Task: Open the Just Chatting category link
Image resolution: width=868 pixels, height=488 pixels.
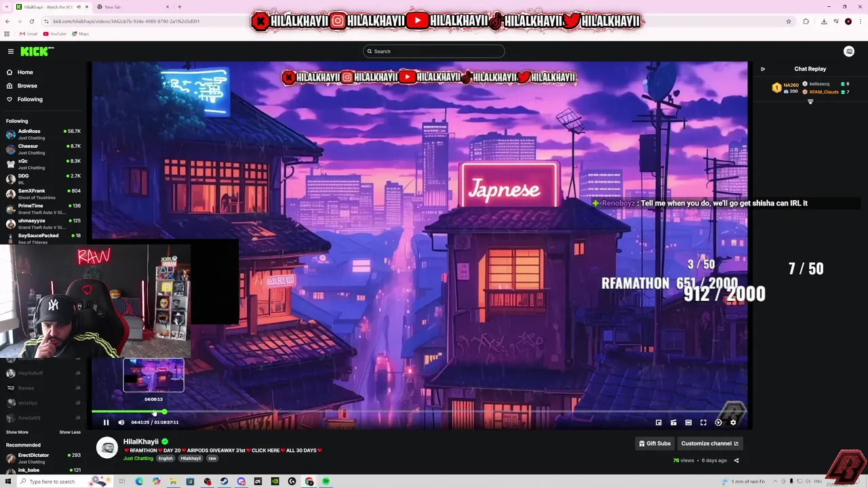Action: pyautogui.click(x=138, y=458)
